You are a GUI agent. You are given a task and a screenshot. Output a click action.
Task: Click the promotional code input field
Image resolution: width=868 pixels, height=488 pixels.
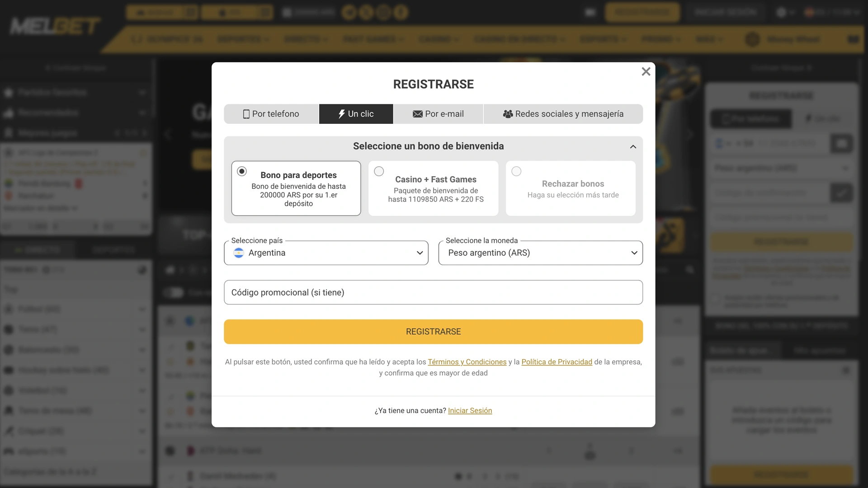coord(433,292)
